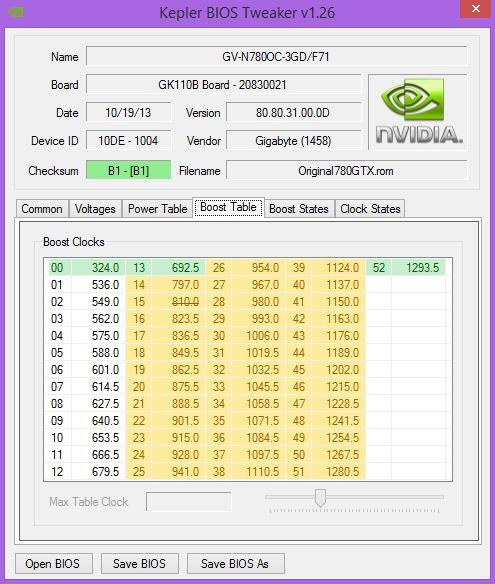Click the Version field 80.80.31.00.0D
This screenshot has height=584, width=495.
coord(293,112)
